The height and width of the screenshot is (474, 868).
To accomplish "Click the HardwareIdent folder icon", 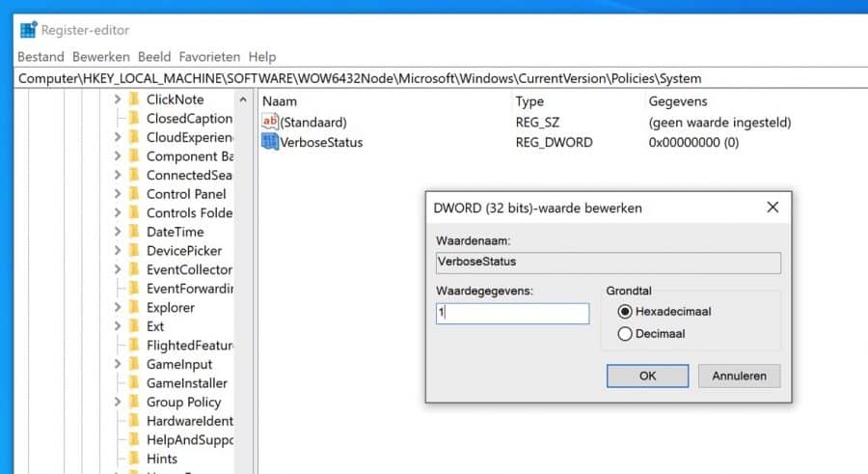I will 134,420.
